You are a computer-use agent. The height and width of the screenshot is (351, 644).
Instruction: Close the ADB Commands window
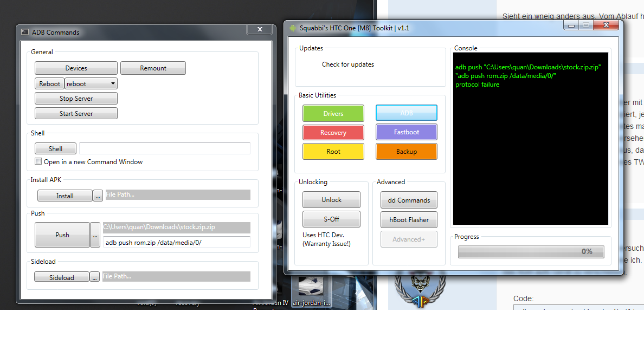[x=259, y=29]
